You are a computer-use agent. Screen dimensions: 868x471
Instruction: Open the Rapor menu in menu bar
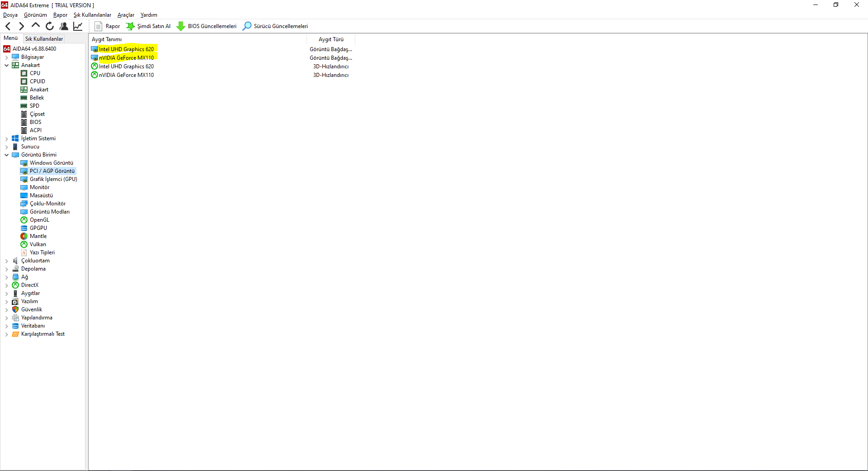60,15
